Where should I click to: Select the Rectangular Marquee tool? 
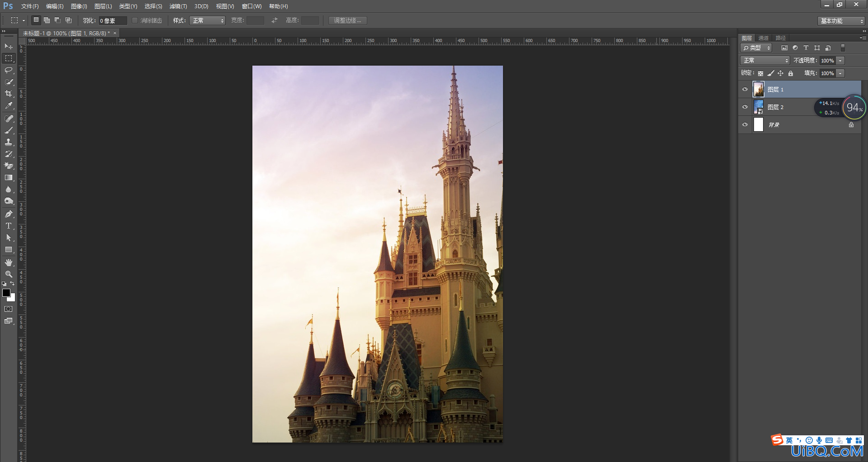(9, 58)
